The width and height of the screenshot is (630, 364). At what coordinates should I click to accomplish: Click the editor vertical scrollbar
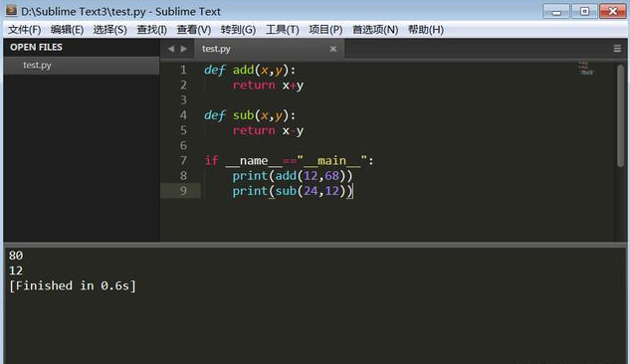(x=621, y=115)
